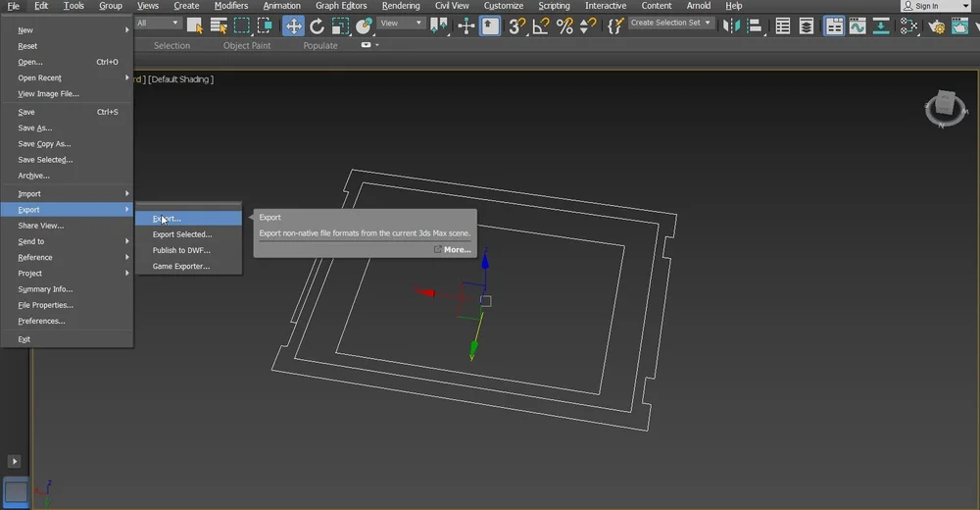980x510 pixels.
Task: Click the Mirror tool icon
Action: pos(731,25)
